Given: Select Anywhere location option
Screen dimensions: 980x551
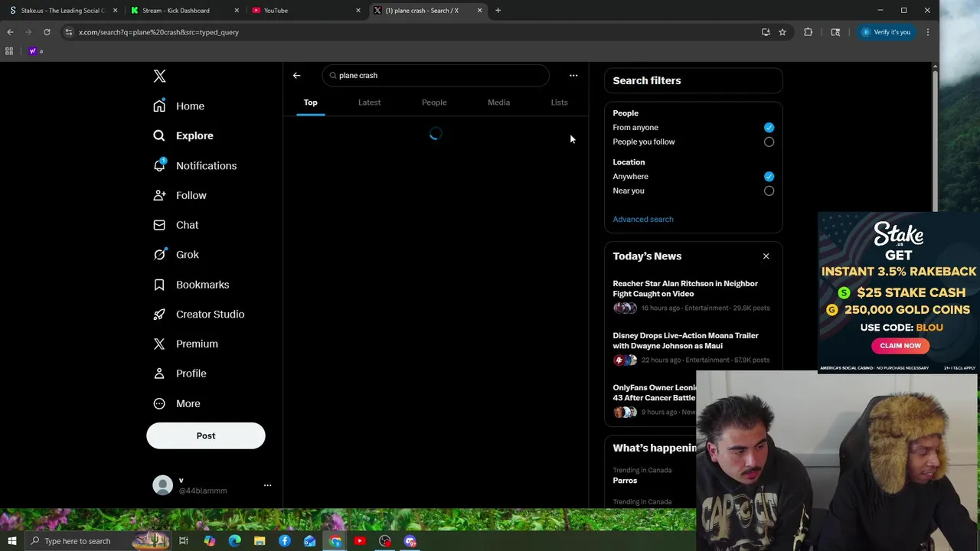Looking at the screenshot, I should (769, 177).
